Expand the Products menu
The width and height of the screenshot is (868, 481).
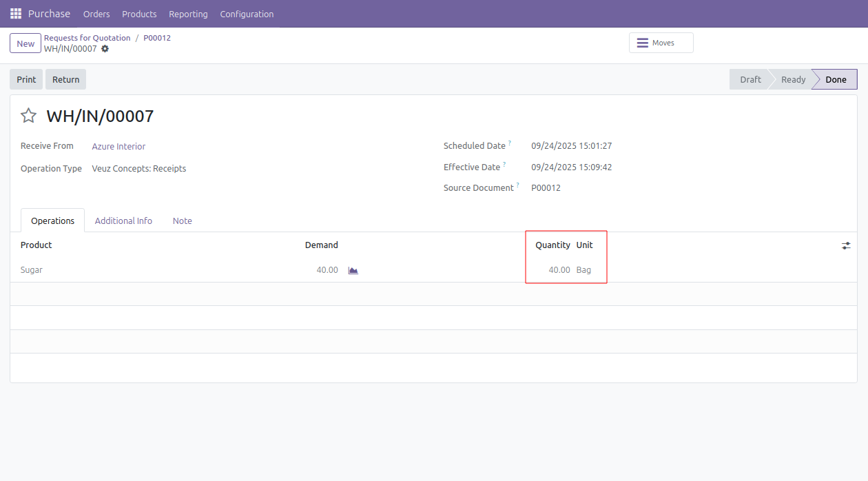(139, 14)
